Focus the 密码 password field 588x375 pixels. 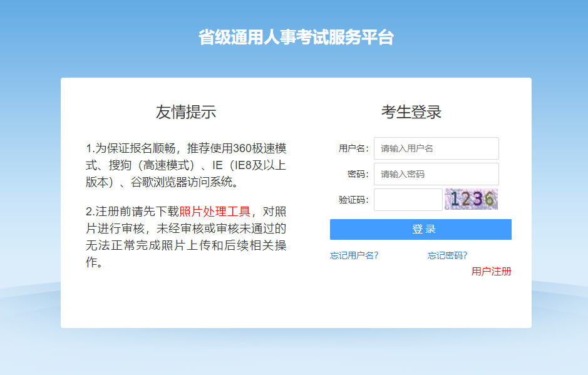point(436,174)
